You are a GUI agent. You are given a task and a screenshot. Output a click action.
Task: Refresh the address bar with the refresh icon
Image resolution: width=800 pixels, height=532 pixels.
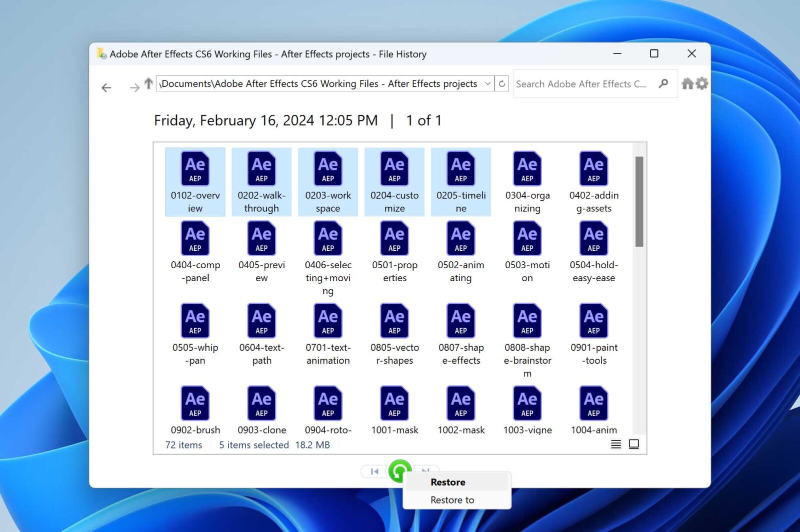501,84
